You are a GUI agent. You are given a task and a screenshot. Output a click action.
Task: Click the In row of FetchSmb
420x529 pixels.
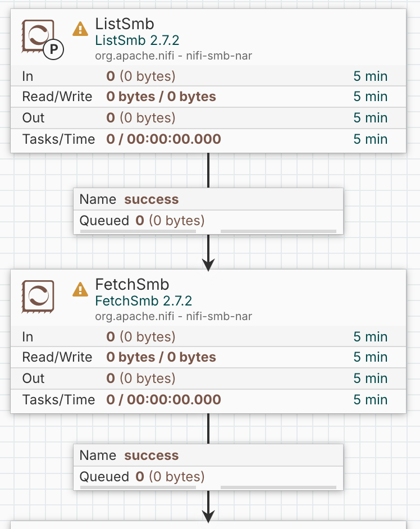click(208, 336)
